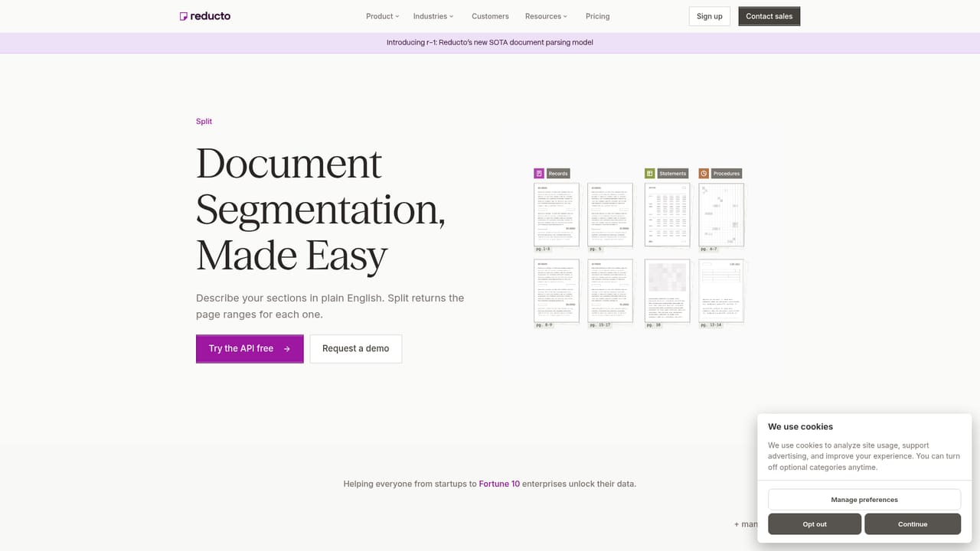Click the We use cookies heading
The width and height of the screenshot is (980, 551).
800,427
